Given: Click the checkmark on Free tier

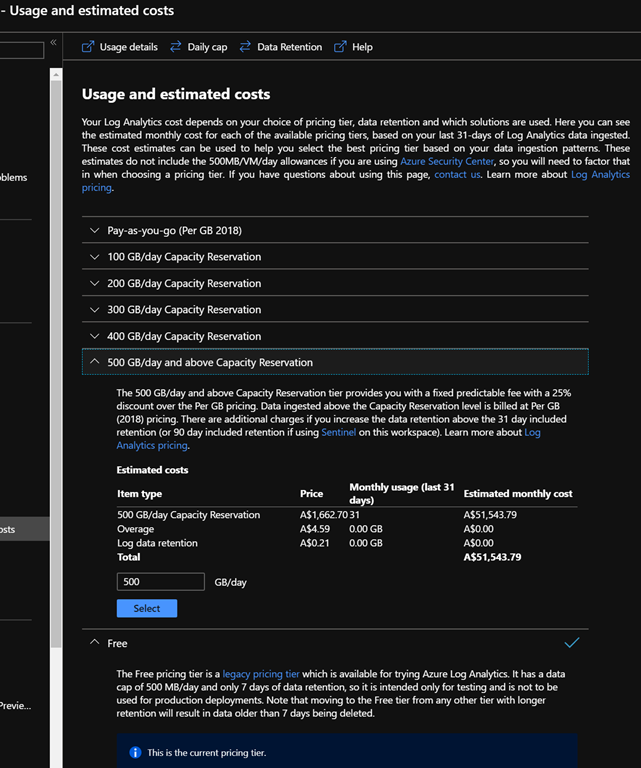Looking at the screenshot, I should tap(571, 643).
